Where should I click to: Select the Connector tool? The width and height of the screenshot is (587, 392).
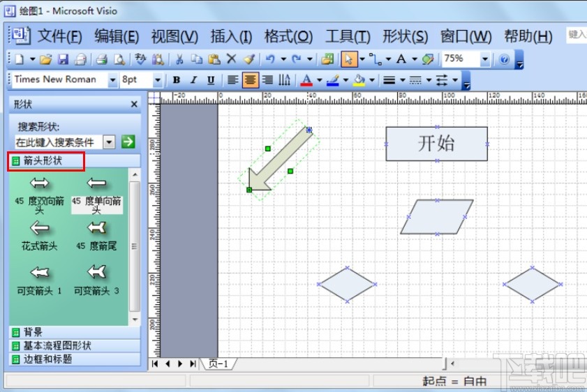[x=375, y=59]
